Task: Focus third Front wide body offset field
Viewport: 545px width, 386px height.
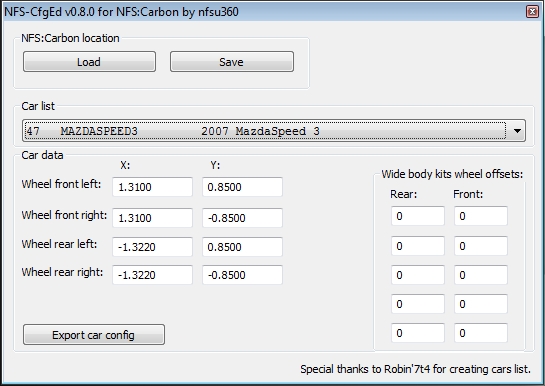Action: [x=481, y=275]
